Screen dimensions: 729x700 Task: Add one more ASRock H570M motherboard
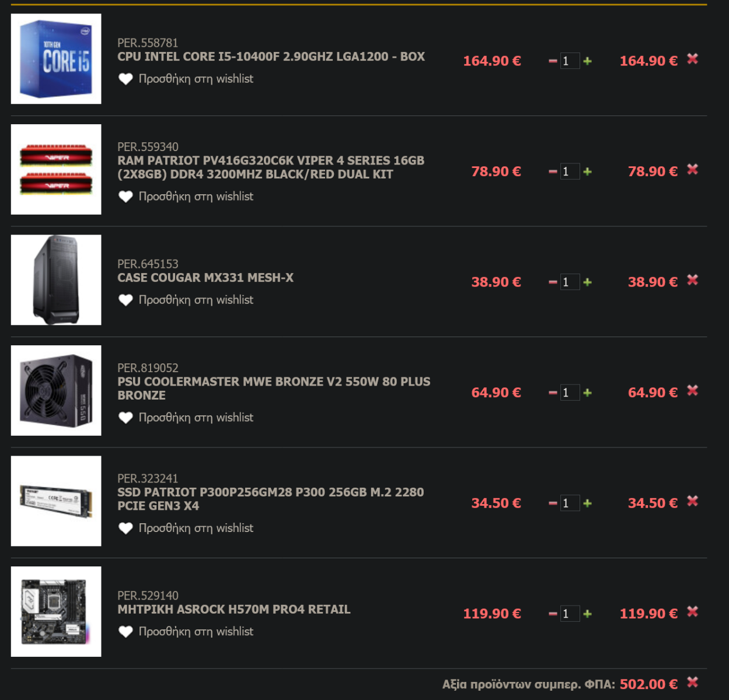(x=587, y=614)
